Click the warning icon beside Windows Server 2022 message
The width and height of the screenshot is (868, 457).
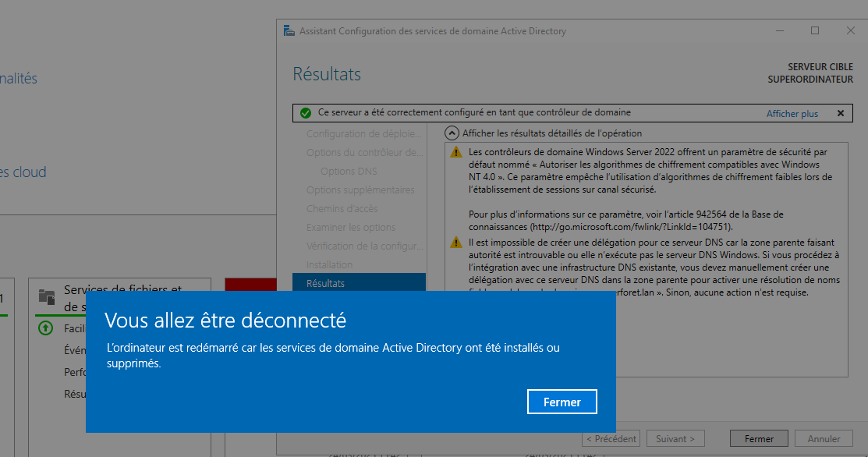[455, 152]
